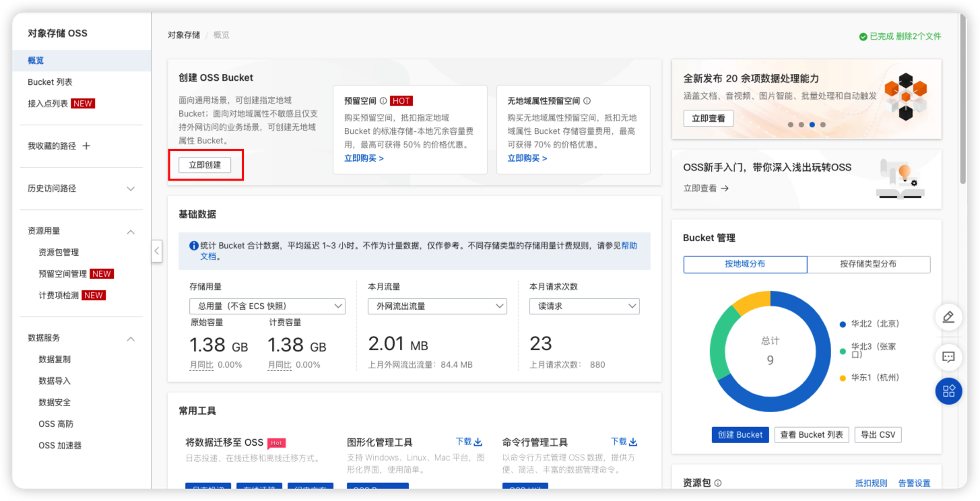
Task: Click green success check icon in notification
Action: tap(863, 36)
